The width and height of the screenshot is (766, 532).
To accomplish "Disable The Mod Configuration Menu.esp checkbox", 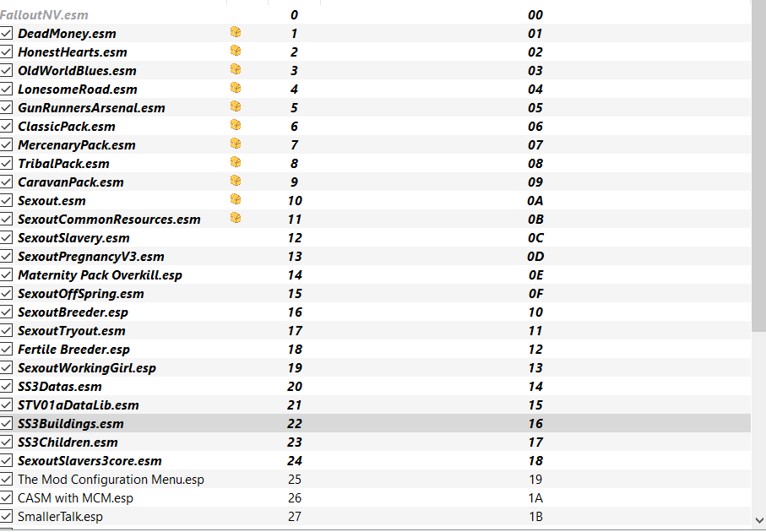I will (x=6, y=479).
